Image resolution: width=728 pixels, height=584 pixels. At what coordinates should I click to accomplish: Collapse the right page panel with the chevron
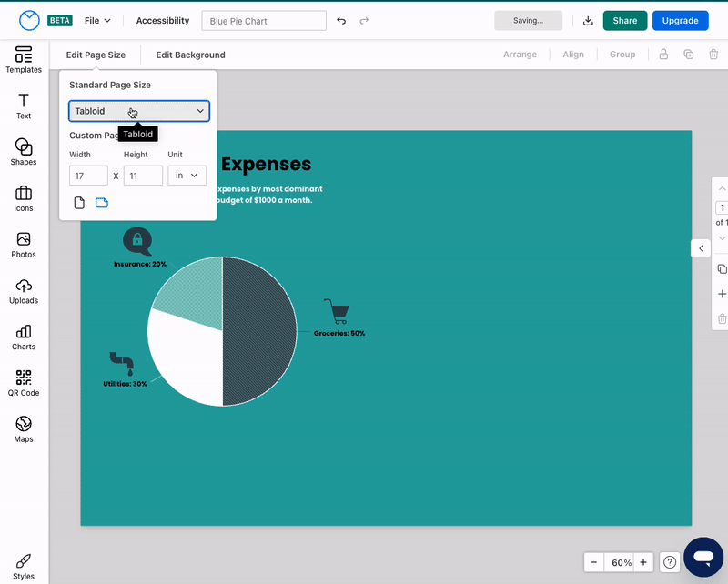pyautogui.click(x=700, y=247)
